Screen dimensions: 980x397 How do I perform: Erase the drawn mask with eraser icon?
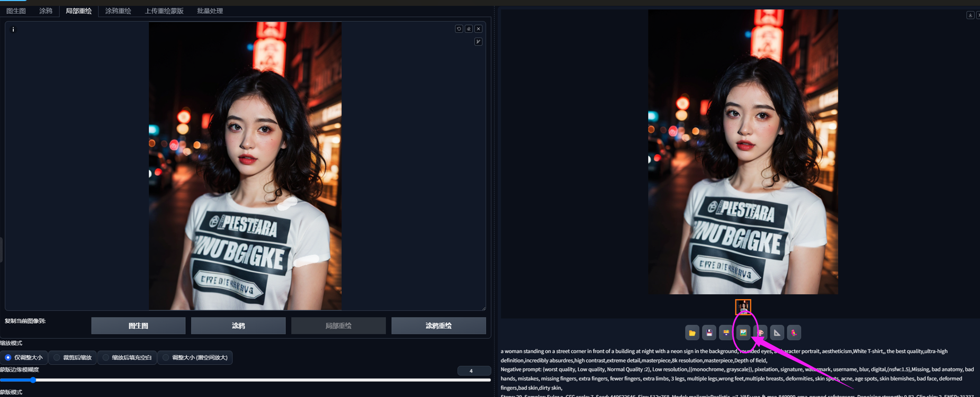(469, 29)
